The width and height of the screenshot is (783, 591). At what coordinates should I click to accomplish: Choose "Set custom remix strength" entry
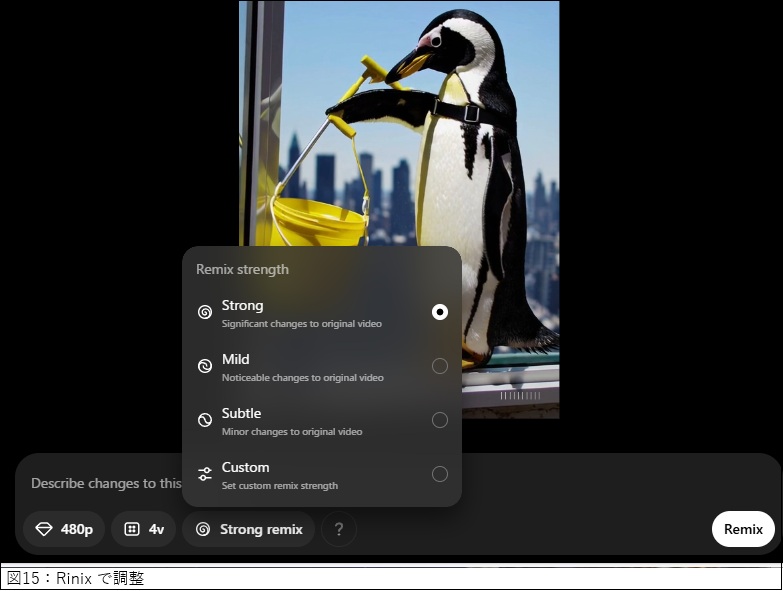[x=280, y=486]
